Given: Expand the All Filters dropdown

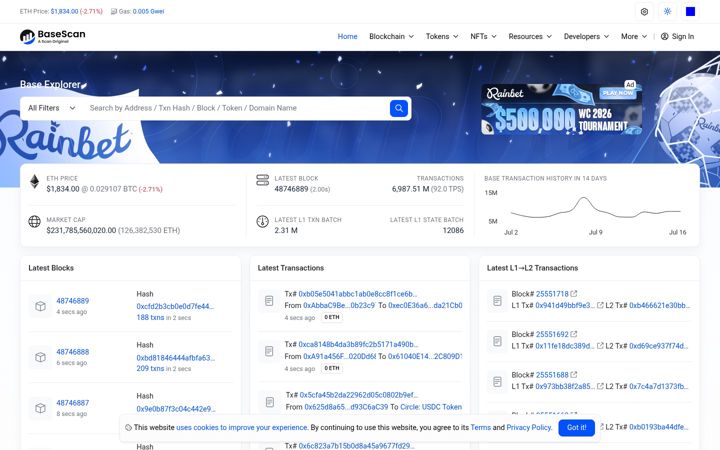Looking at the screenshot, I should pos(51,108).
